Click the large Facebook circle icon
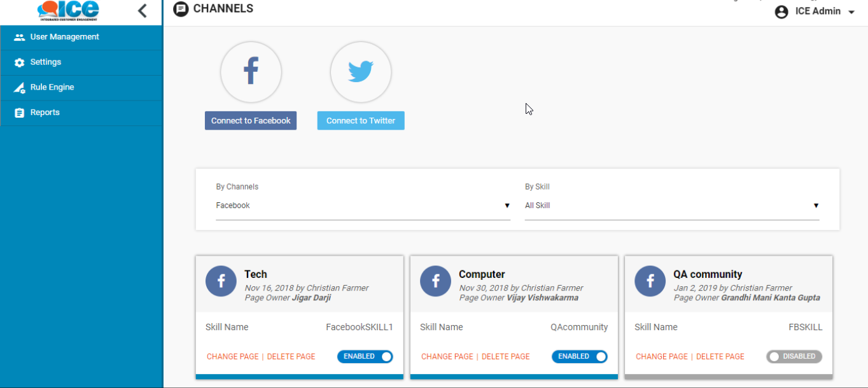Viewport: 868px width, 388px height. 251,72
